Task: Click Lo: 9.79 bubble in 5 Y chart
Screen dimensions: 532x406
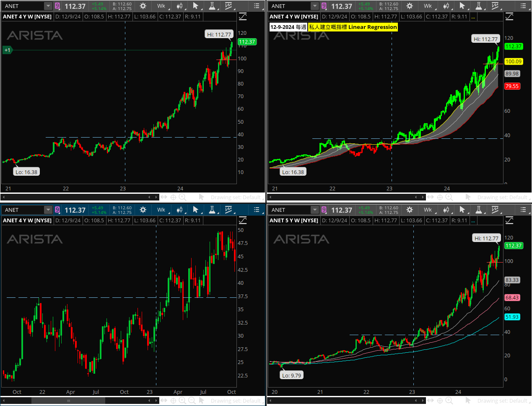Action: click(x=291, y=375)
